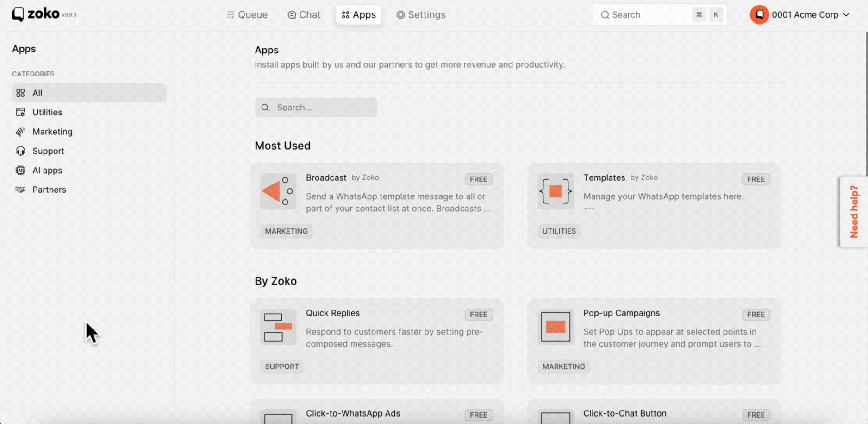Click the Pop-up Campaigns description text
The image size is (868, 424).
[x=672, y=338]
